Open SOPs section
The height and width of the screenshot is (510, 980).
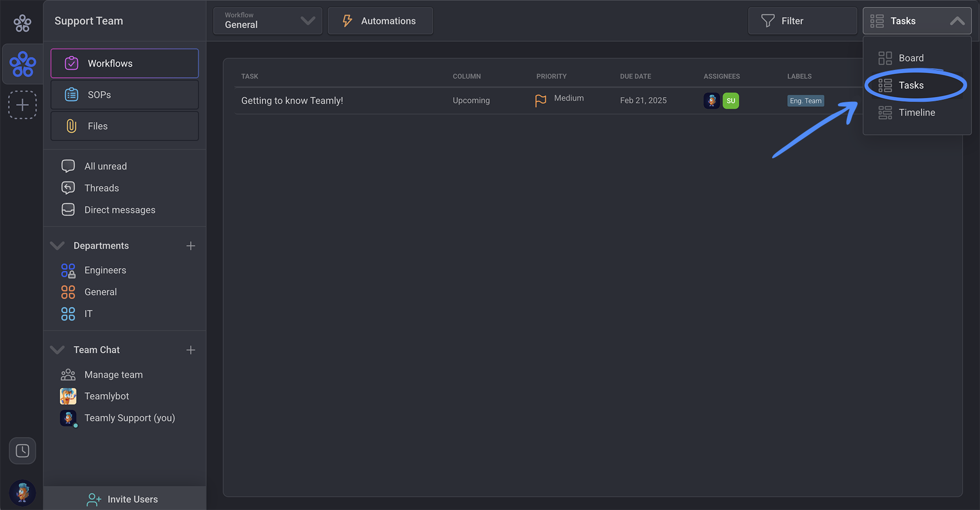[x=124, y=95]
